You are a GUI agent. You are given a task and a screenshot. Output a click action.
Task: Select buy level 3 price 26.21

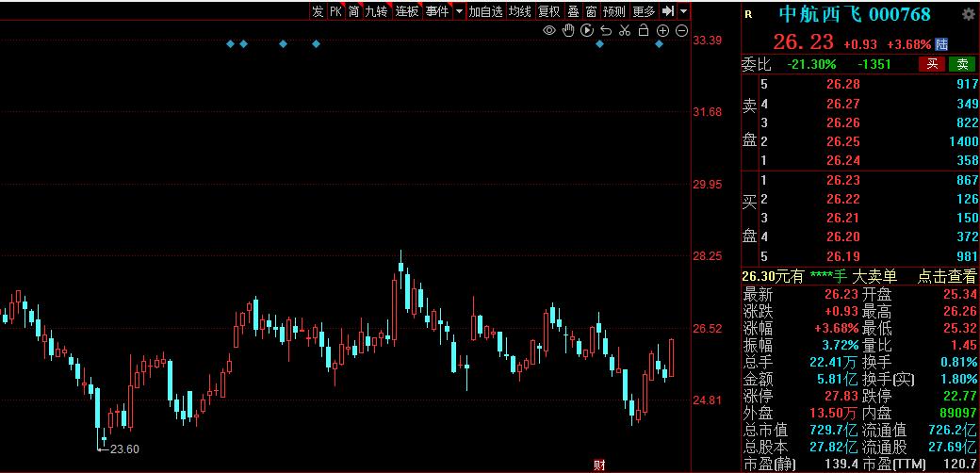[842, 218]
